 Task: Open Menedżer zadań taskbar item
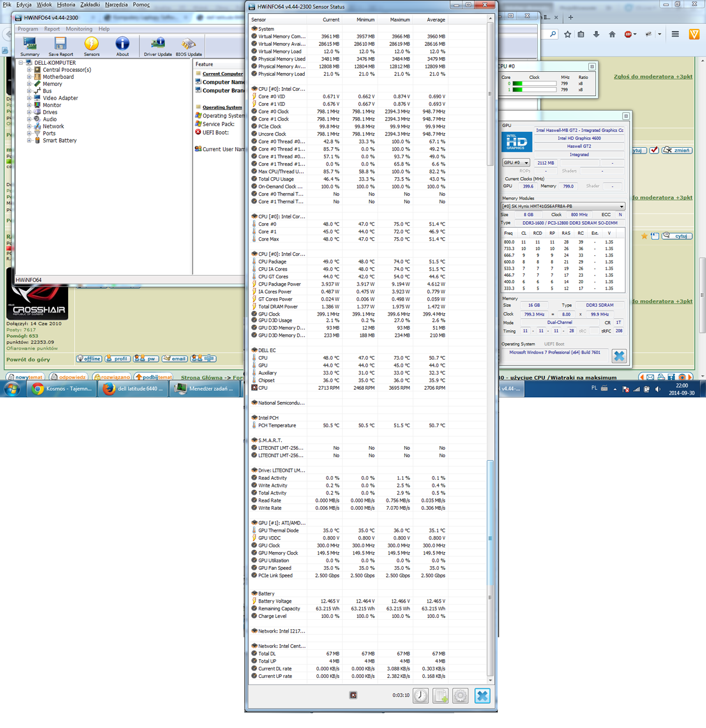tap(205, 388)
